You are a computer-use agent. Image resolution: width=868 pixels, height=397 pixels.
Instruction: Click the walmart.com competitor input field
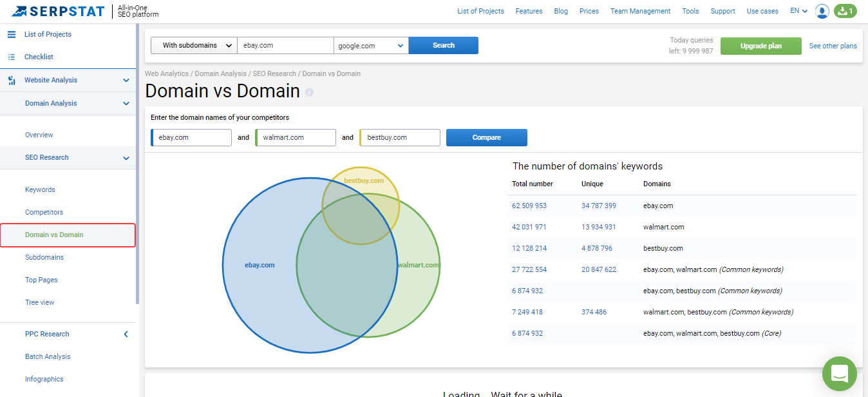(x=296, y=137)
